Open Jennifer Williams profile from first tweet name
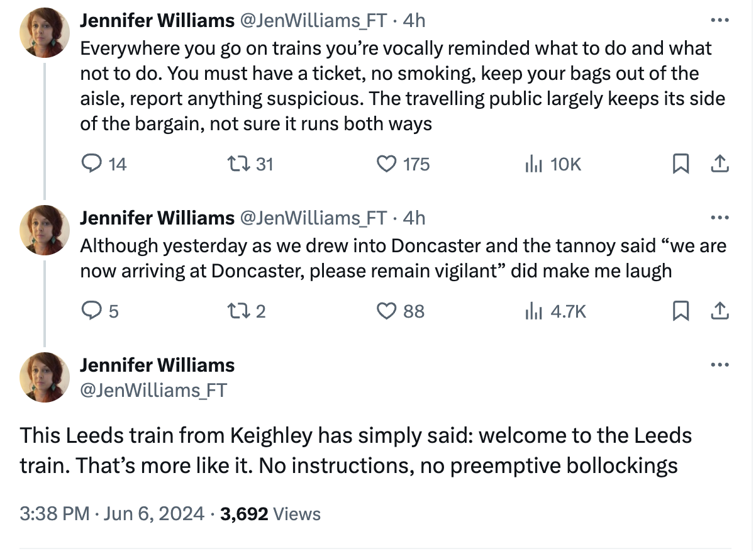756x551 pixels. pos(157,21)
